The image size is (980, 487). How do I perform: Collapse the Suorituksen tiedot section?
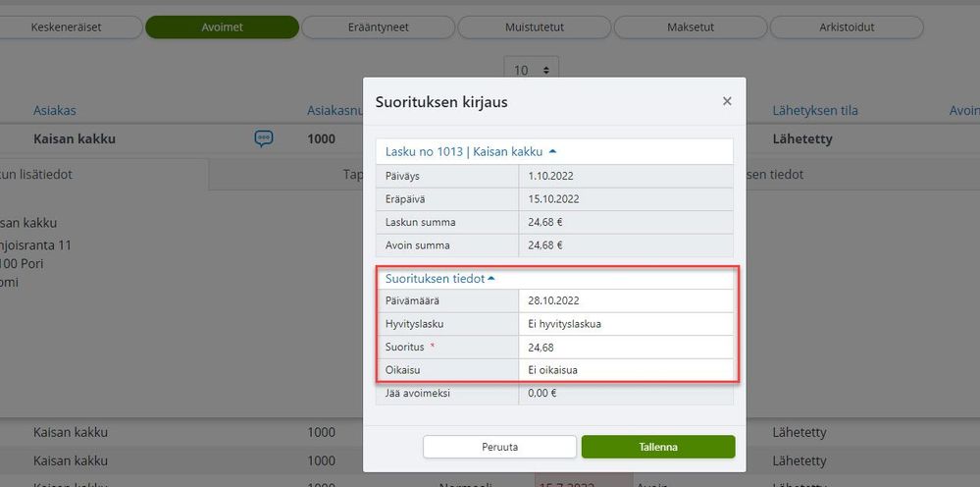pos(440,279)
